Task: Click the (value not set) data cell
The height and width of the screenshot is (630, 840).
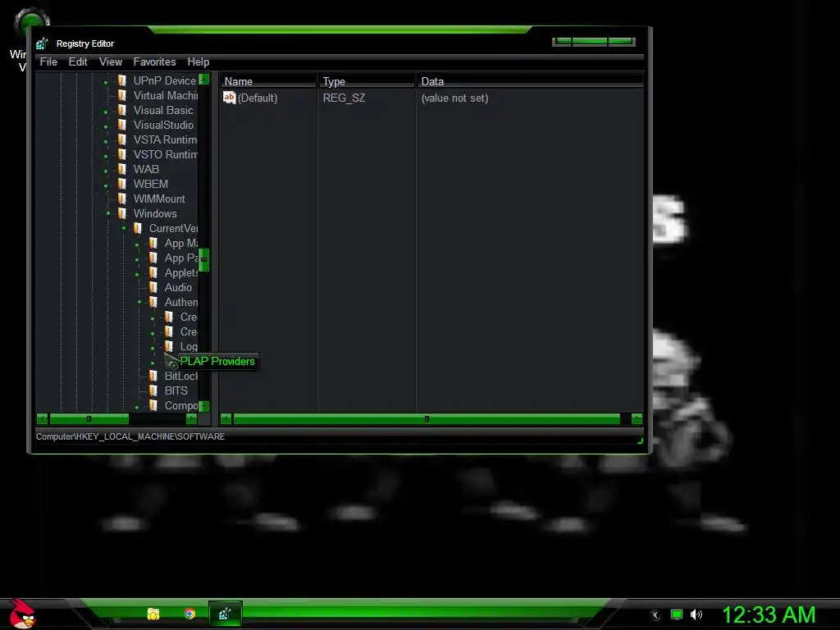Action: [x=454, y=98]
